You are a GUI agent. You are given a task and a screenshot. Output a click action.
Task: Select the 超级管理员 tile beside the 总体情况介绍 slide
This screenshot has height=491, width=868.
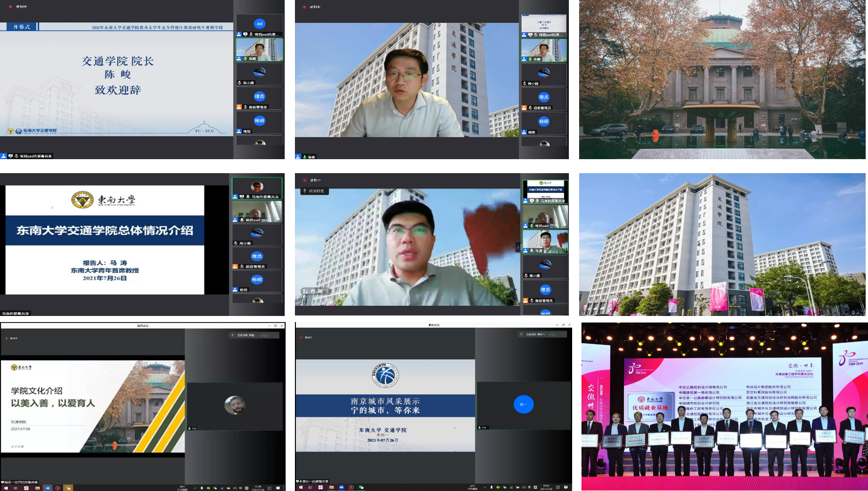257,258
